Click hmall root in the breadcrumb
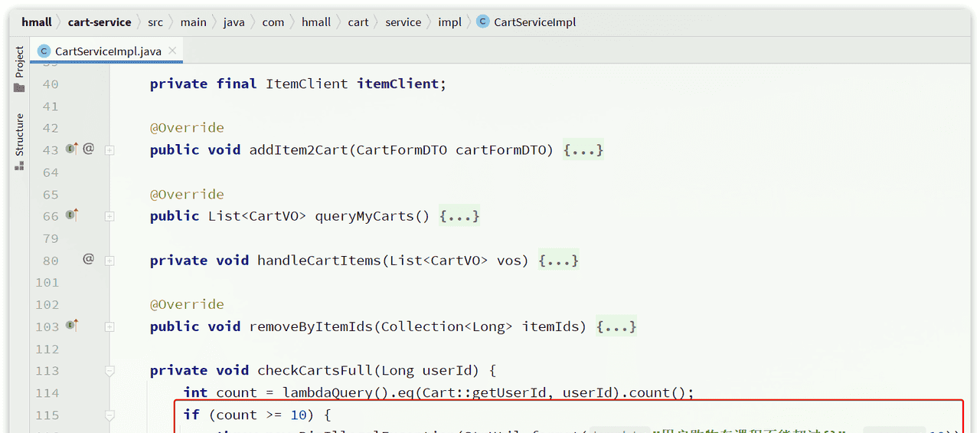980x433 pixels. tap(37, 22)
